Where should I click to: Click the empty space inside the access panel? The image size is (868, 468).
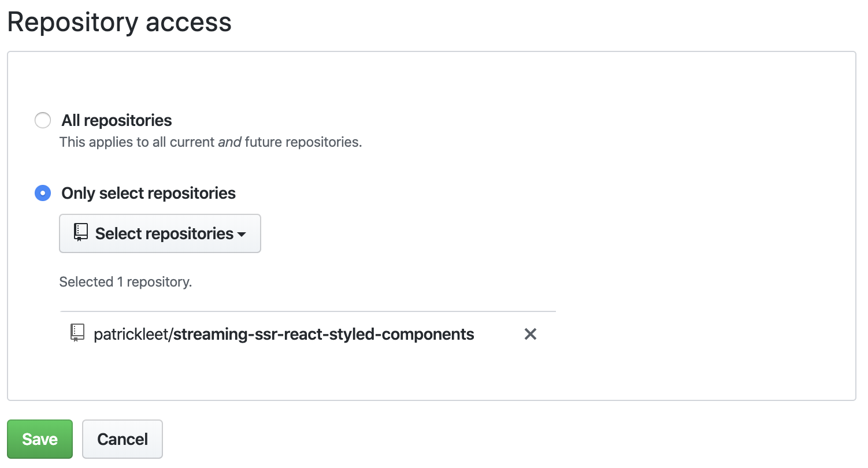point(693,231)
